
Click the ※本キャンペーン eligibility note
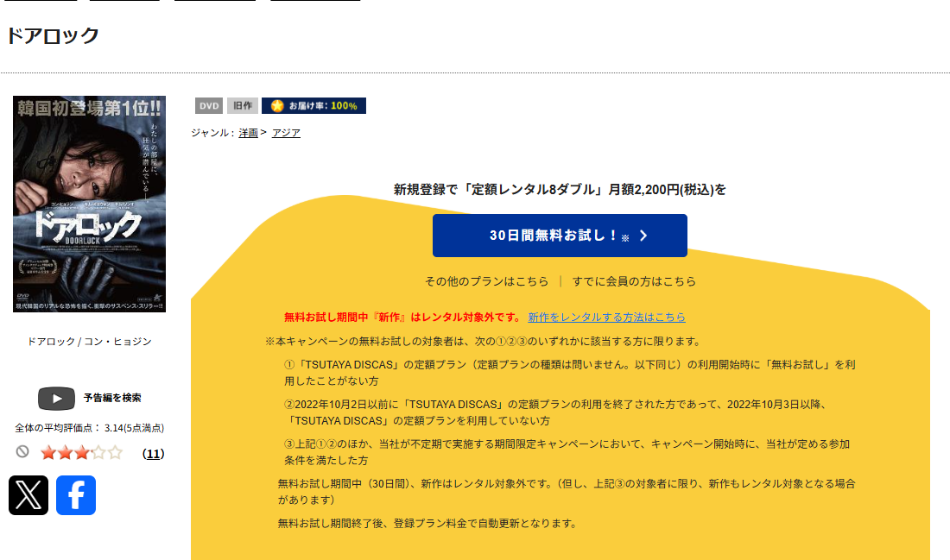483,342
